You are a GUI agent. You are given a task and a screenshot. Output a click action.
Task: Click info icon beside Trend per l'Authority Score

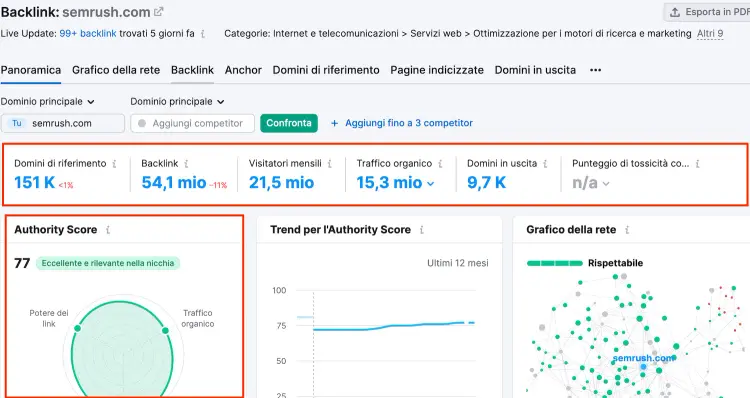(x=421, y=230)
